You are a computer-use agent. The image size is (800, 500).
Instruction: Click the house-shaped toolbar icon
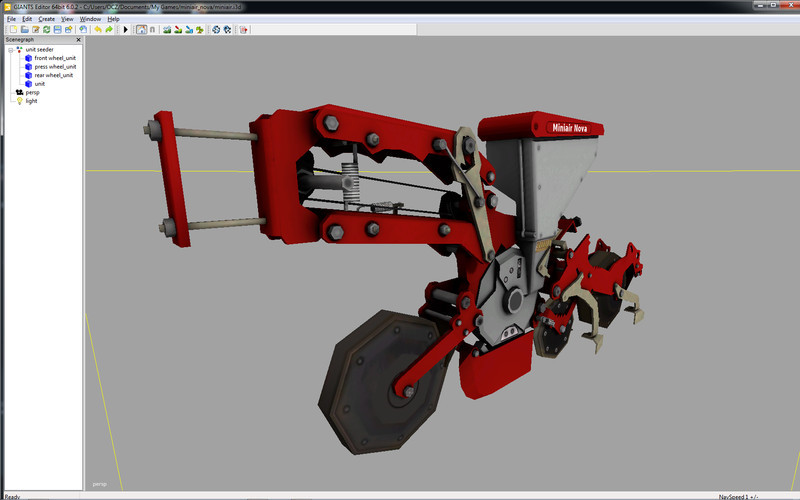pos(141,29)
